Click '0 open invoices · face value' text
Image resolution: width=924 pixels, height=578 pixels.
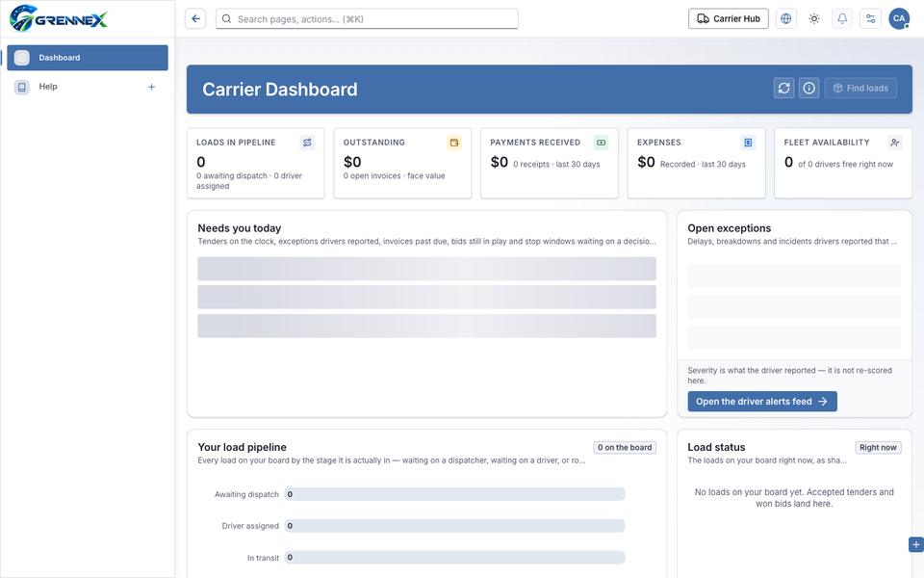[x=395, y=175]
